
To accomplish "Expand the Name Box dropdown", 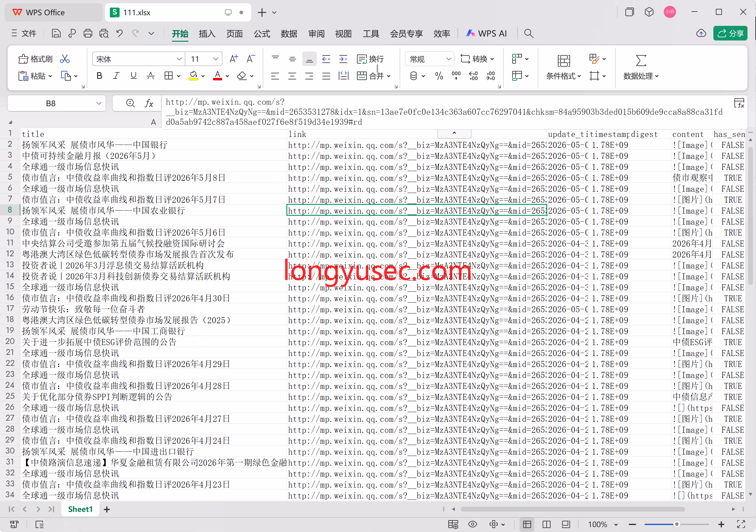I will pos(98,103).
